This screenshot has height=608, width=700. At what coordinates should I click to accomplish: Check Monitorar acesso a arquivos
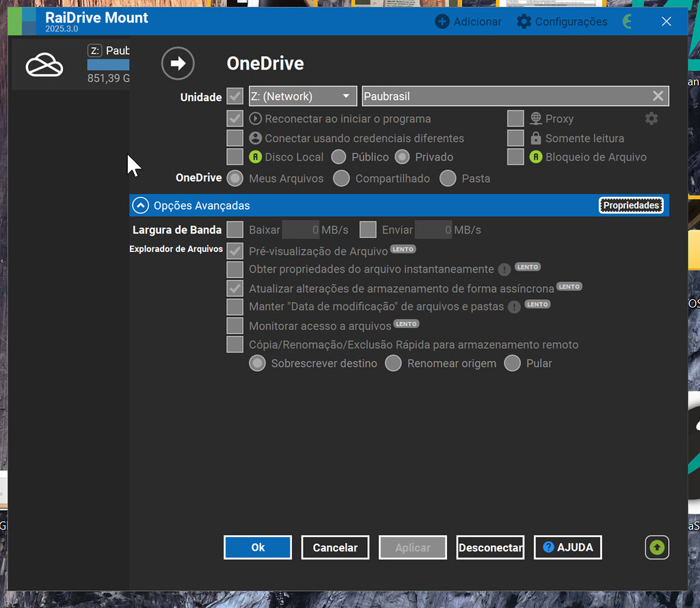[234, 325]
